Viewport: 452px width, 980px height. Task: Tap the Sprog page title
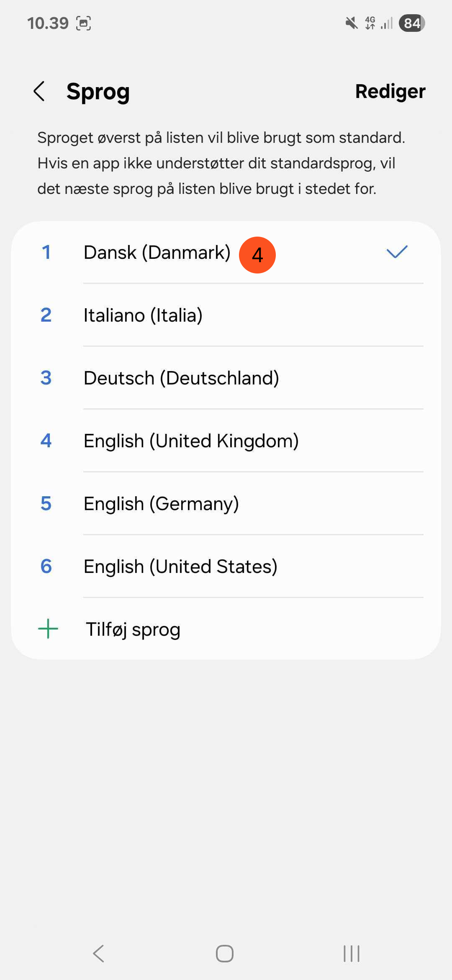[98, 91]
